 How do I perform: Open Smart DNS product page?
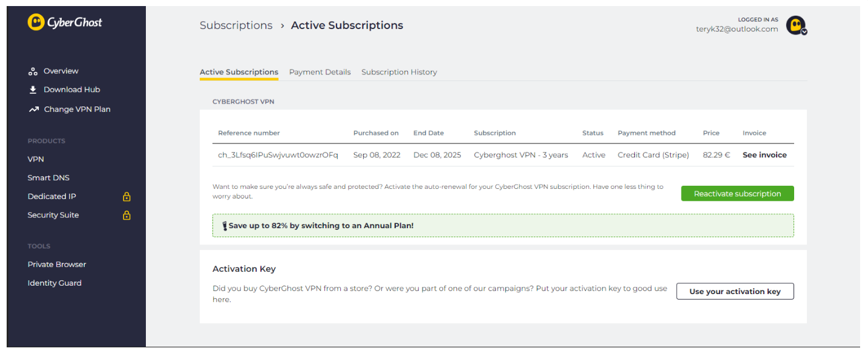tap(48, 178)
